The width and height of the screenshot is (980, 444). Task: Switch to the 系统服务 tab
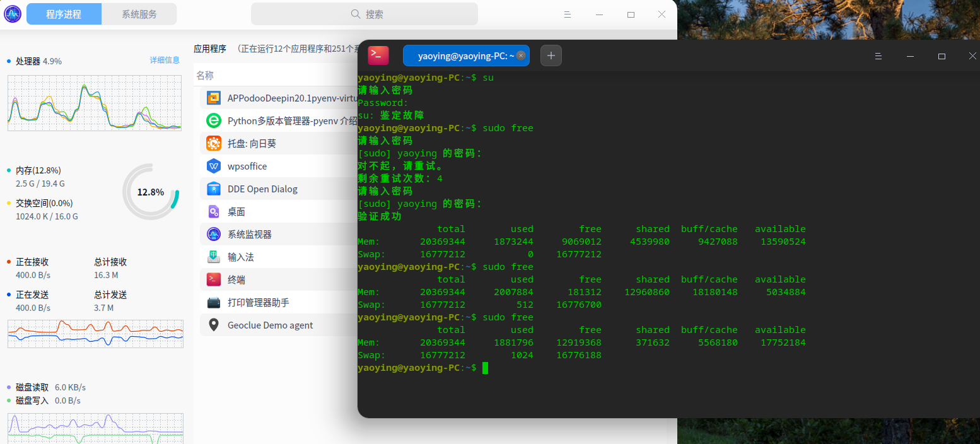click(x=139, y=14)
